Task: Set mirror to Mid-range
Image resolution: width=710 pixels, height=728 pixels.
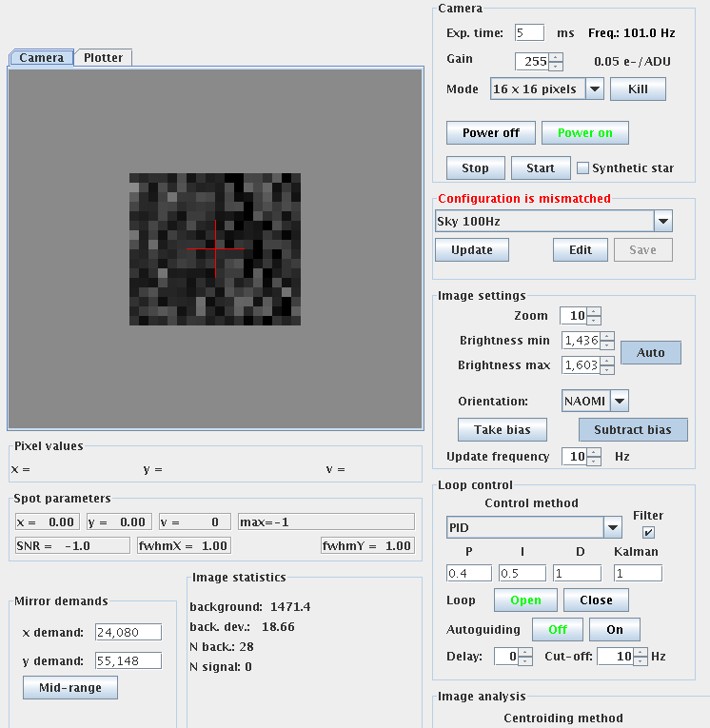Action: click(69, 687)
